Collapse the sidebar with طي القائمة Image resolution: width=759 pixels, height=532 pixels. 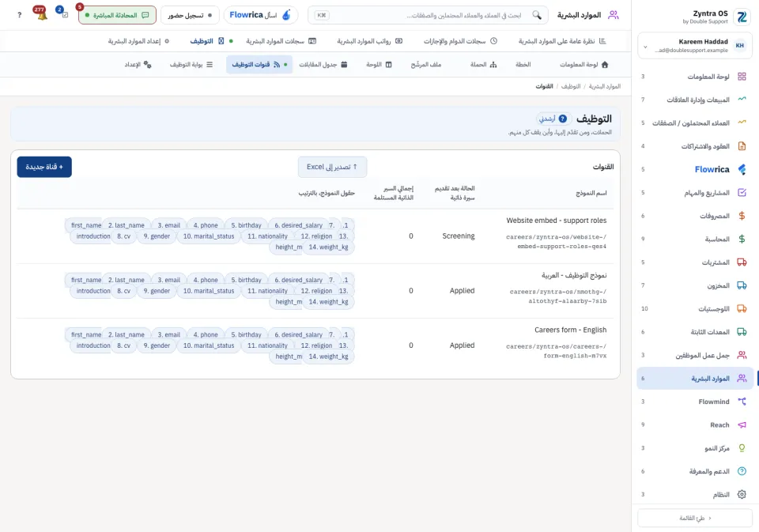tap(695, 518)
